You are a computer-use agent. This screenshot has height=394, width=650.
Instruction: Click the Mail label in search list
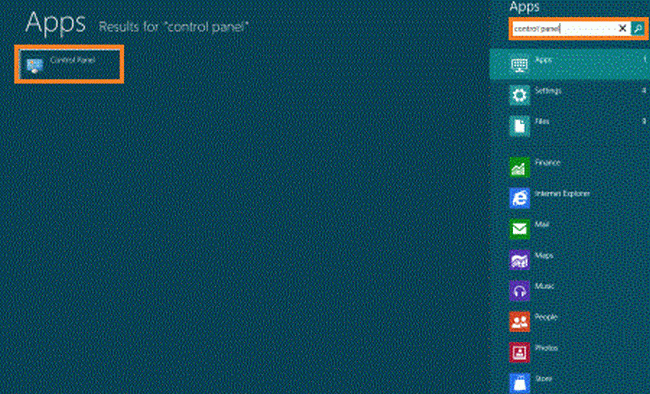(x=542, y=224)
